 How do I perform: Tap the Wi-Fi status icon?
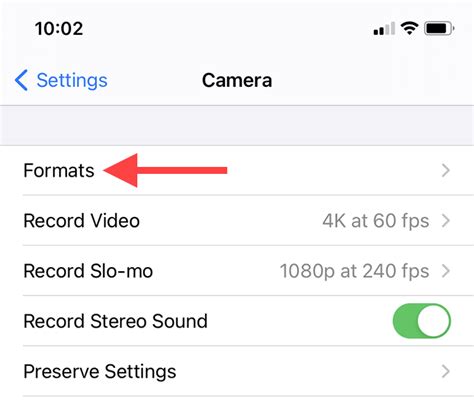coord(409,28)
